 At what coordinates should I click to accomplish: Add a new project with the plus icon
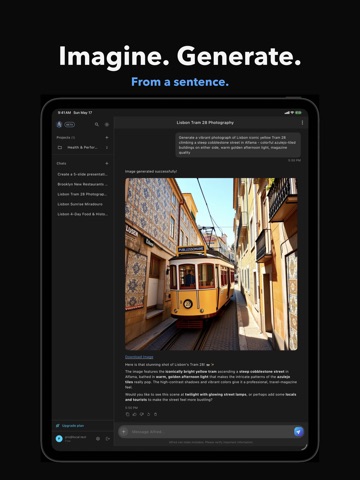click(107, 137)
